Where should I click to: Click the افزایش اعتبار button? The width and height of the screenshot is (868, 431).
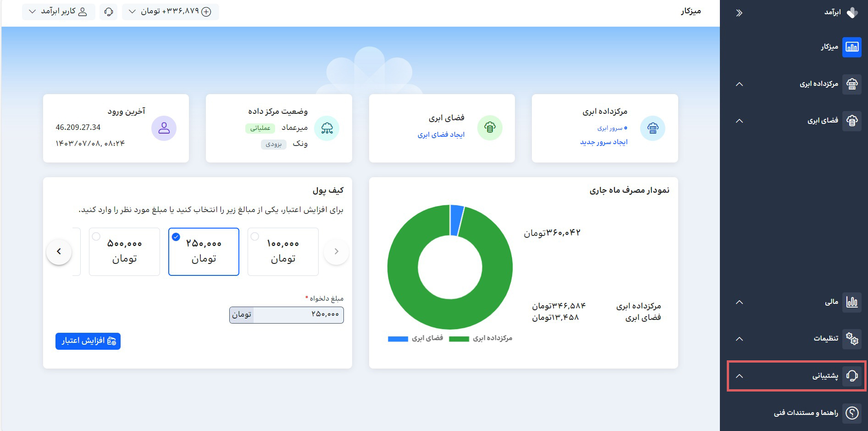[88, 341]
